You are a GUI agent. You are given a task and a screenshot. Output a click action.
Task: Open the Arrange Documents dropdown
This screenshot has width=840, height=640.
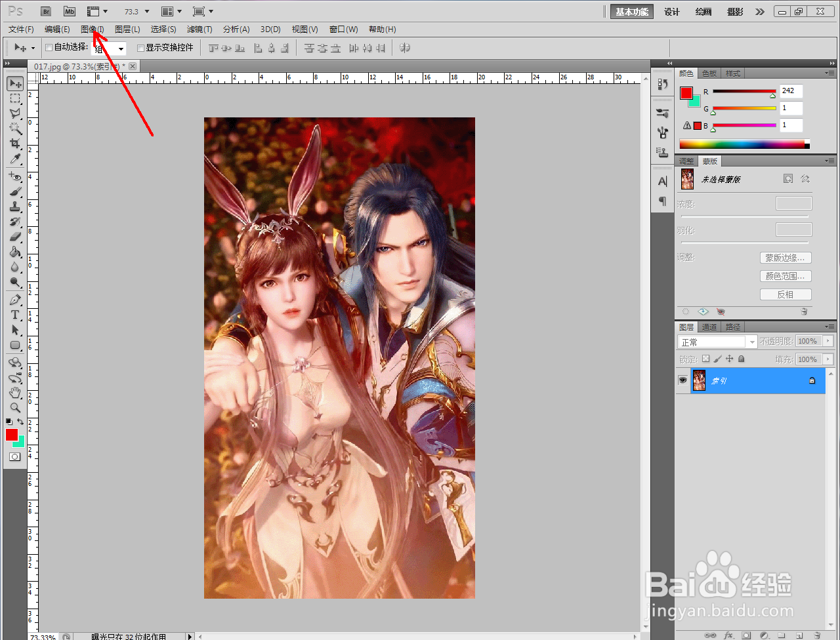coord(172,11)
